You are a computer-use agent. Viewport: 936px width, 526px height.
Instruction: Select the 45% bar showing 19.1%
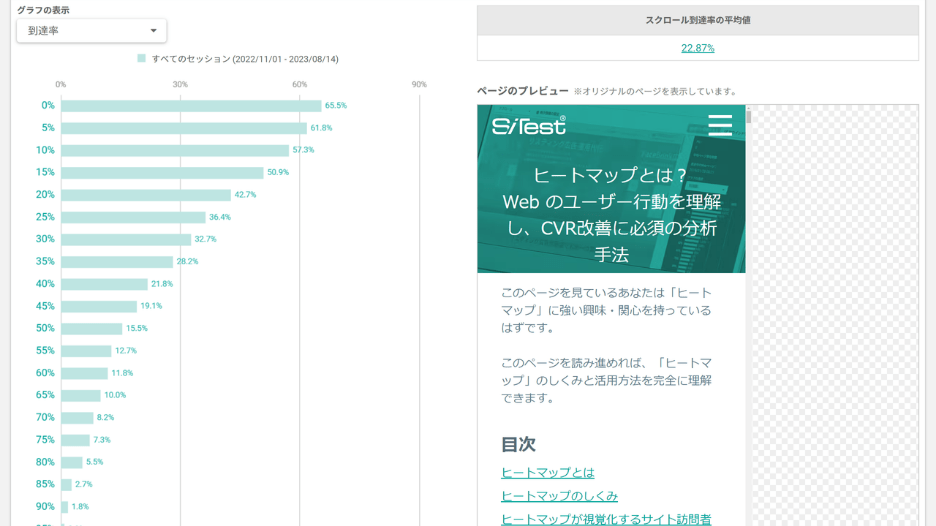click(99, 306)
